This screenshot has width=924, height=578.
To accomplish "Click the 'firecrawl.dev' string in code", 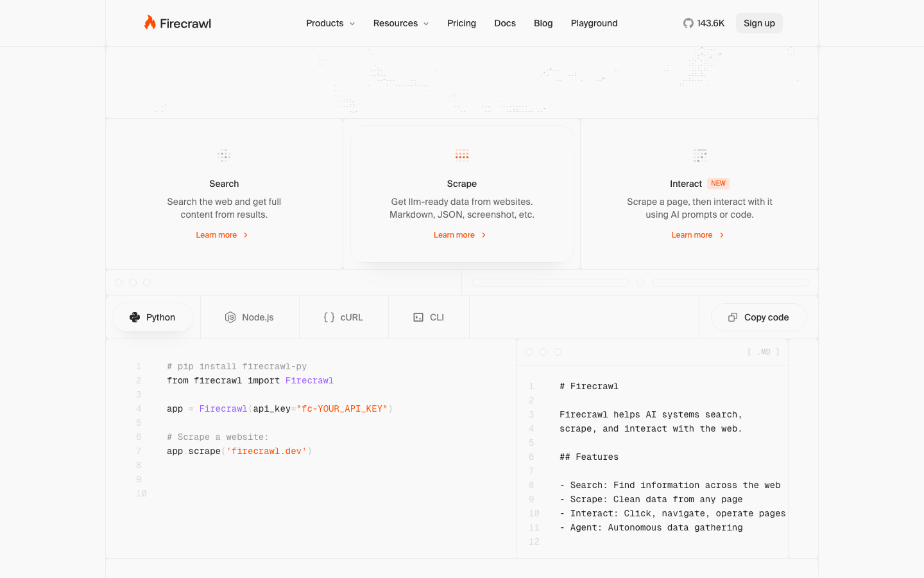I will tap(266, 451).
